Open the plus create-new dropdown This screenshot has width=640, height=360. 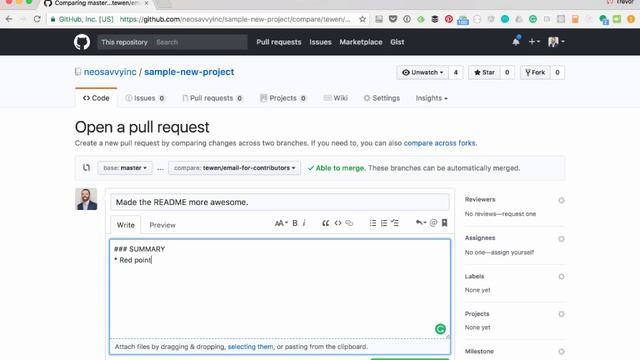[534, 42]
